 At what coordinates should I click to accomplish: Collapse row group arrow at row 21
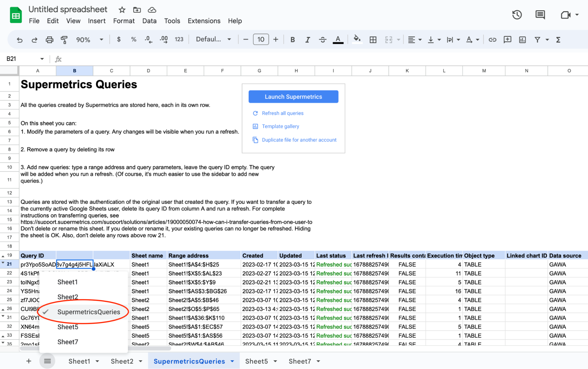pos(3,263)
